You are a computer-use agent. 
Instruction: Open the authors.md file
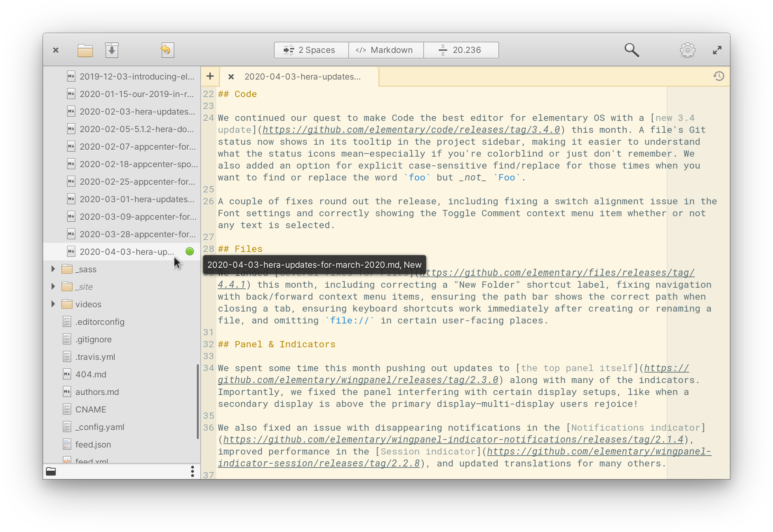pyautogui.click(x=97, y=392)
